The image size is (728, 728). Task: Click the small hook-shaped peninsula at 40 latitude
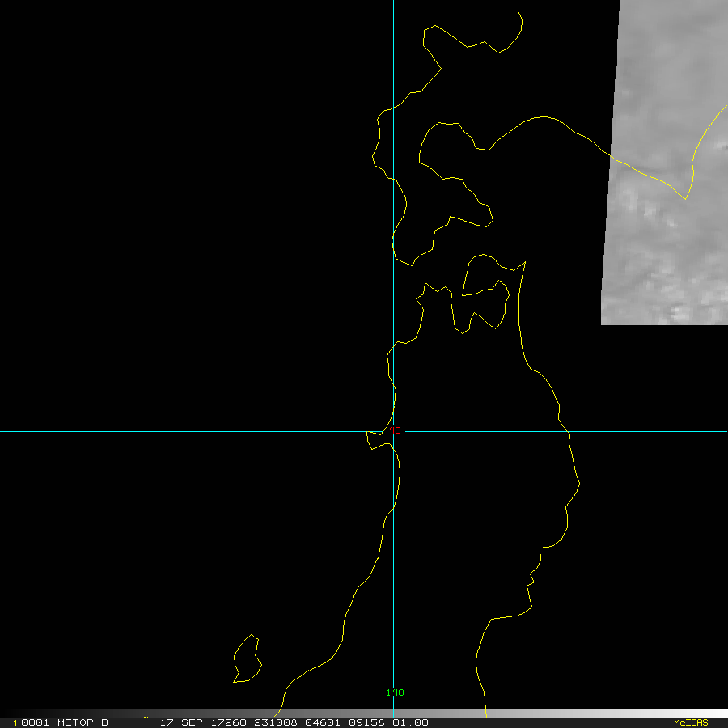point(377,439)
